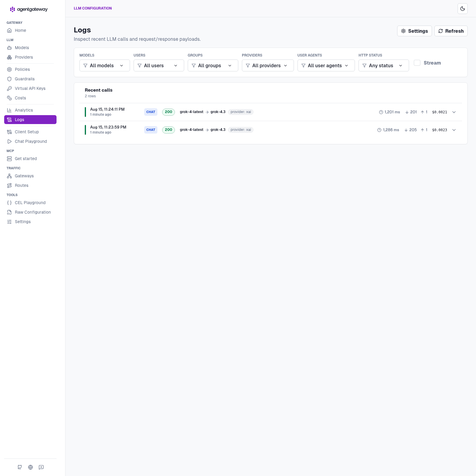Click the LLM CONFIGURATION breadcrumb
Image resolution: width=476 pixels, height=476 pixels.
tap(93, 8)
